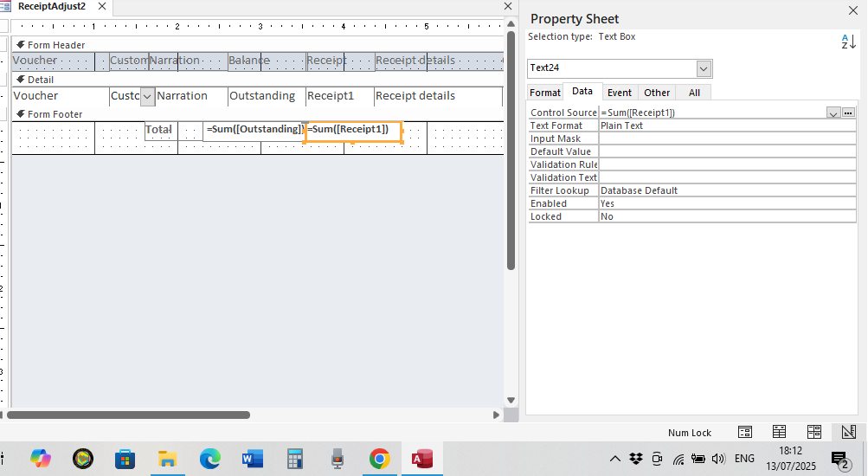
Task: Expand the Control Source dropdown arrow
Action: click(x=833, y=113)
